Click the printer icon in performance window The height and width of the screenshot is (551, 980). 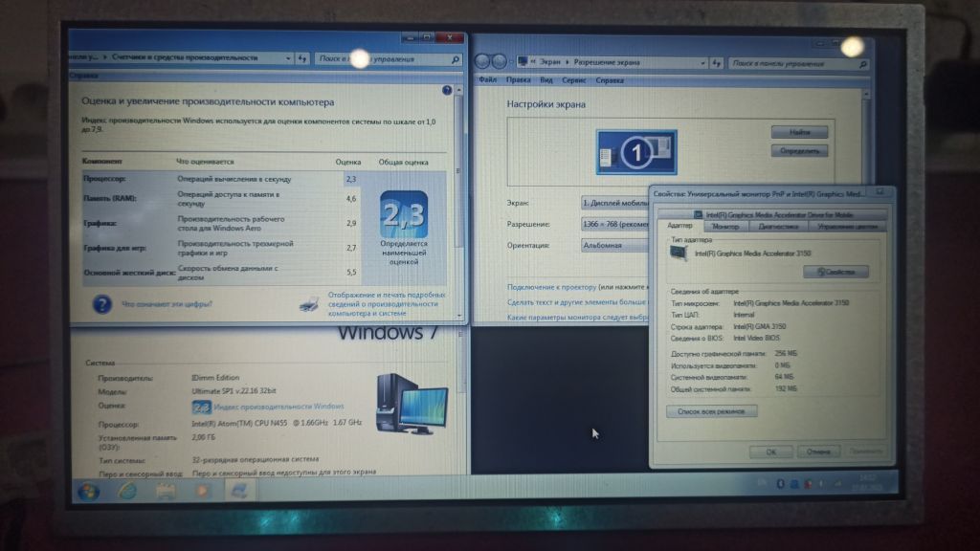(x=309, y=304)
